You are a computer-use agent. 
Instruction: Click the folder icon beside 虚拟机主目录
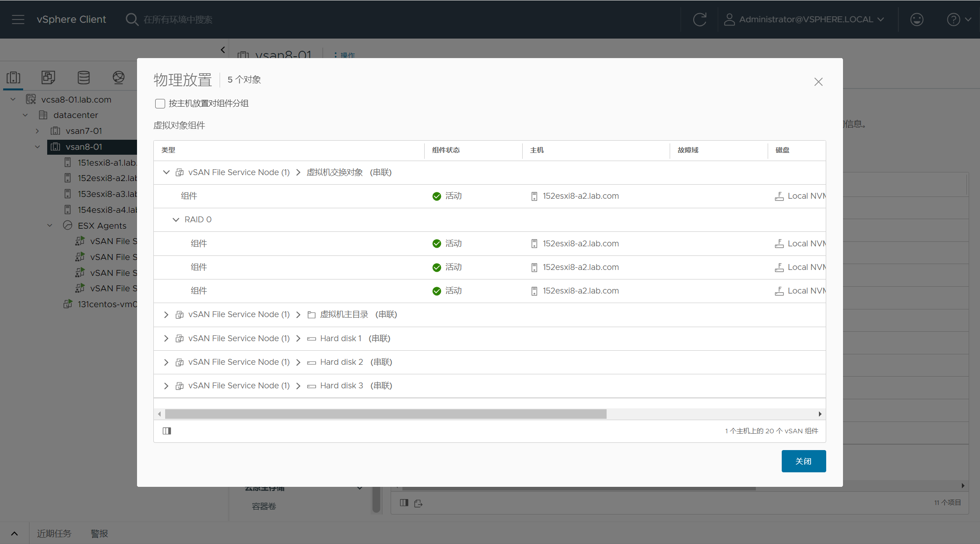click(x=311, y=315)
